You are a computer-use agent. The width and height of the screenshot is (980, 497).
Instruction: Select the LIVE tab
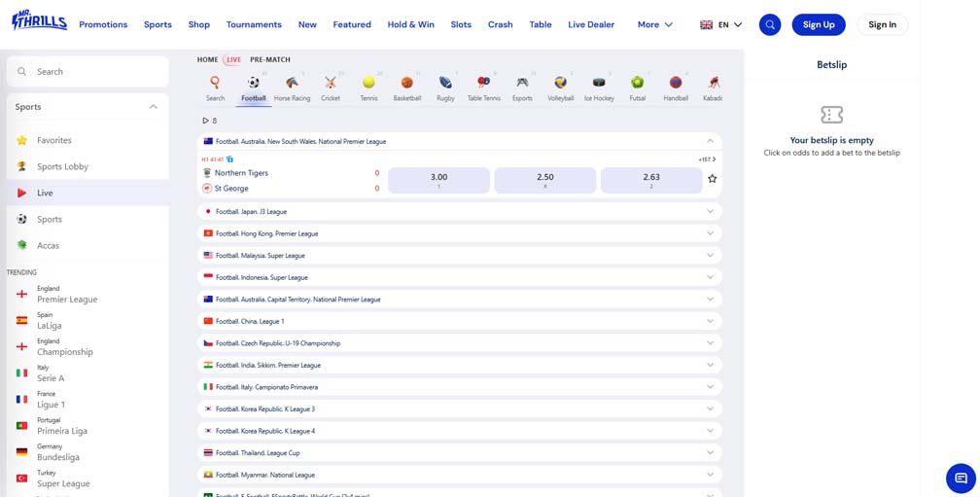[x=233, y=60]
